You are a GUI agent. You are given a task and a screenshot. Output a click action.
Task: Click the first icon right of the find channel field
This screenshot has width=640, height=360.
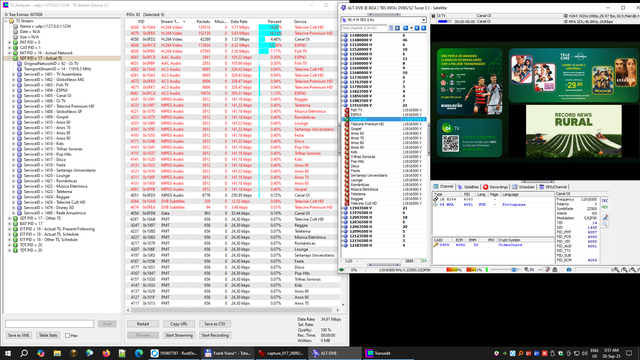click(x=391, y=28)
